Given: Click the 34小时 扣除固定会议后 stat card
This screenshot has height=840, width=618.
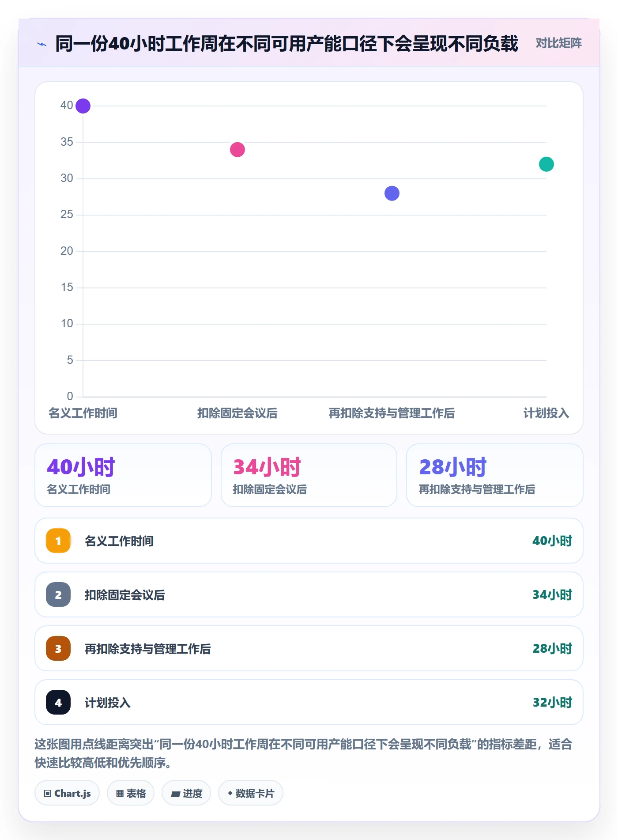Looking at the screenshot, I should tap(309, 475).
